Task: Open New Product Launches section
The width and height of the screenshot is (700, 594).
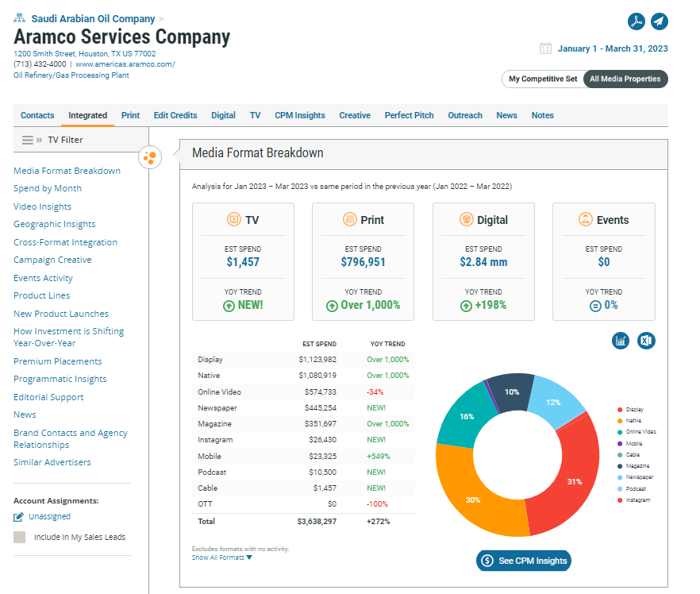Action: pos(60,314)
